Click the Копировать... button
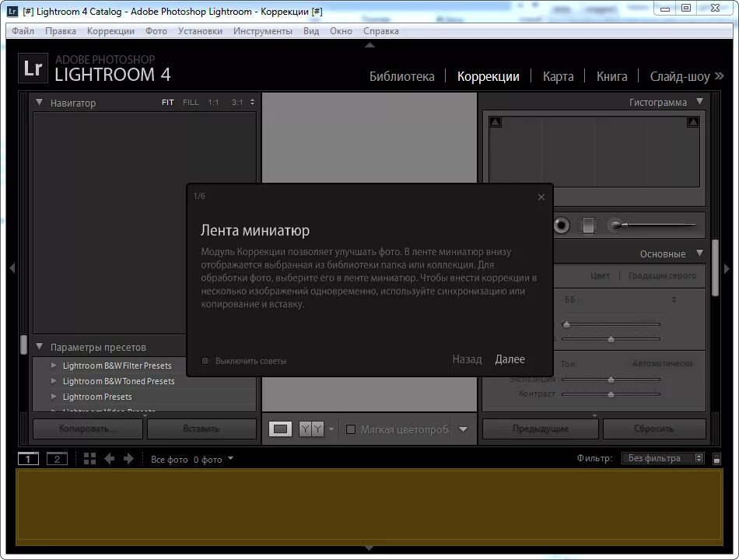739x560 pixels. coord(88,429)
